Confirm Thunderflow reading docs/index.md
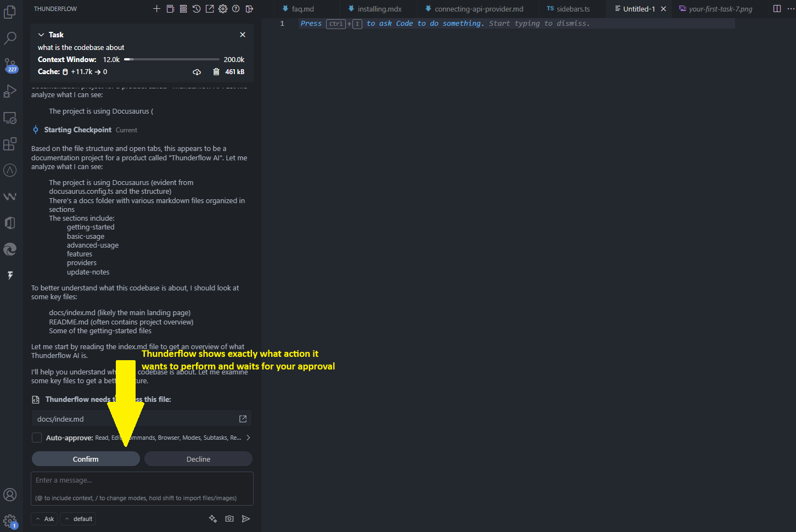Screen dimensions: 796x532 click(x=86, y=458)
